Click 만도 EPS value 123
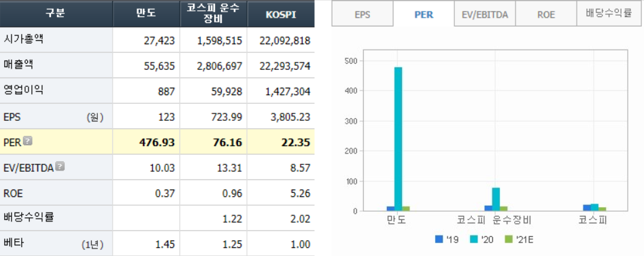This screenshot has height=256, width=644. click(167, 117)
